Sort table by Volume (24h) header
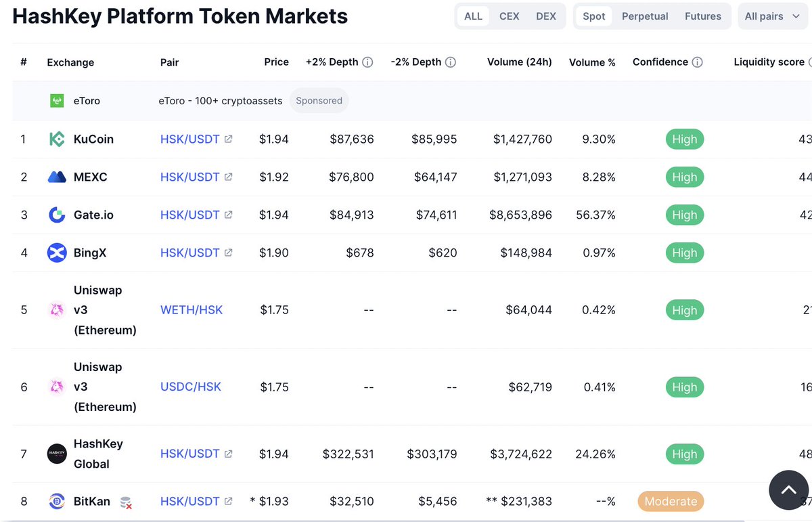This screenshot has width=812, height=522. pos(520,62)
